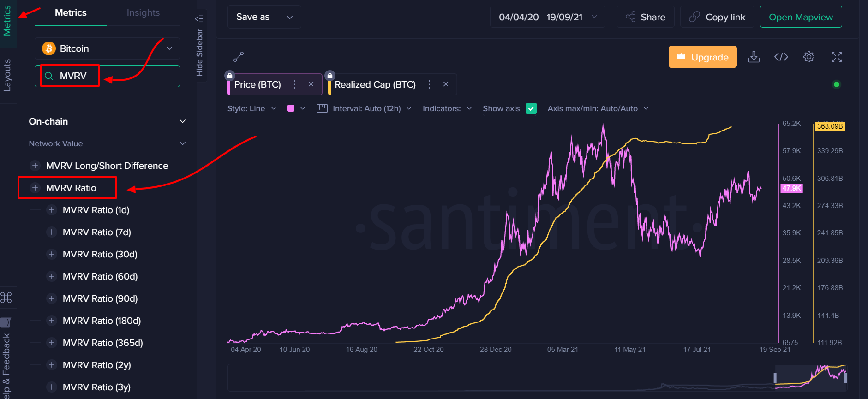This screenshot has height=399, width=868.
Task: Add MVRV Ratio (90d) metric
Action: click(x=52, y=298)
